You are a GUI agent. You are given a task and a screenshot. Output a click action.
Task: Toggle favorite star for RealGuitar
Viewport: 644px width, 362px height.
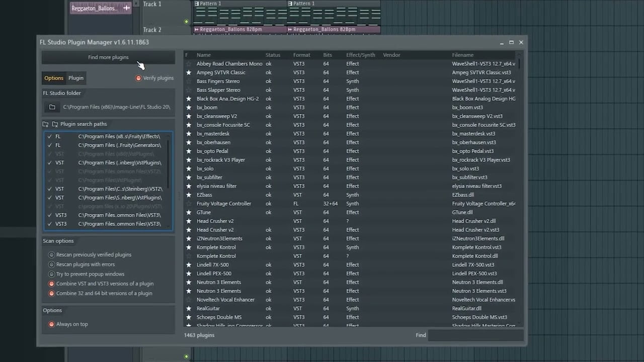coord(189,309)
